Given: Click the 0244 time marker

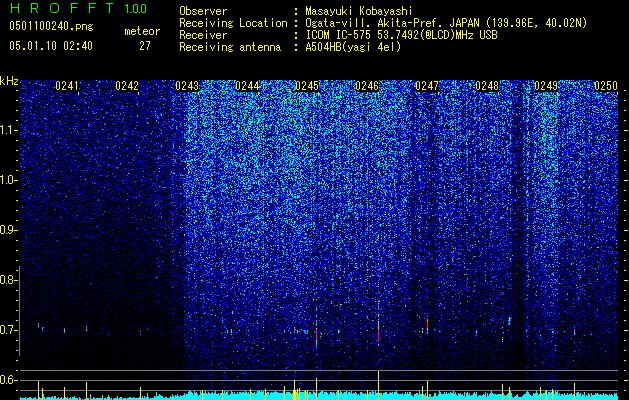Looking at the screenshot, I should 247,86.
